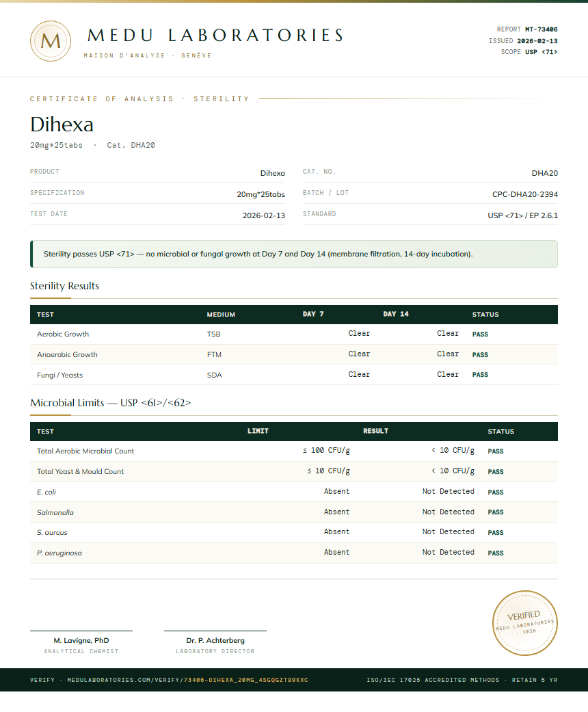The image size is (588, 712).
Task: Select issued date 2026-02-13 in header
Action: pos(537,41)
